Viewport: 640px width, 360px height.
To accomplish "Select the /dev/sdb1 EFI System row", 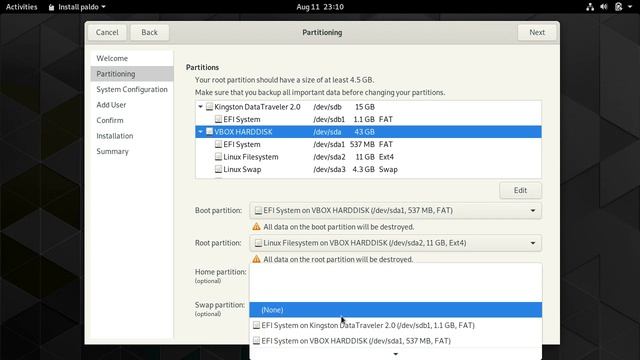I will pos(368,119).
